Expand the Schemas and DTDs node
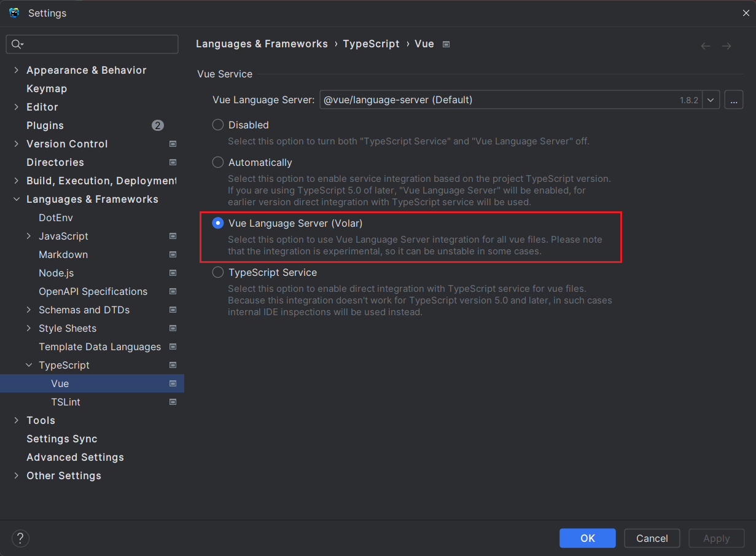This screenshot has width=756, height=556. [28, 310]
